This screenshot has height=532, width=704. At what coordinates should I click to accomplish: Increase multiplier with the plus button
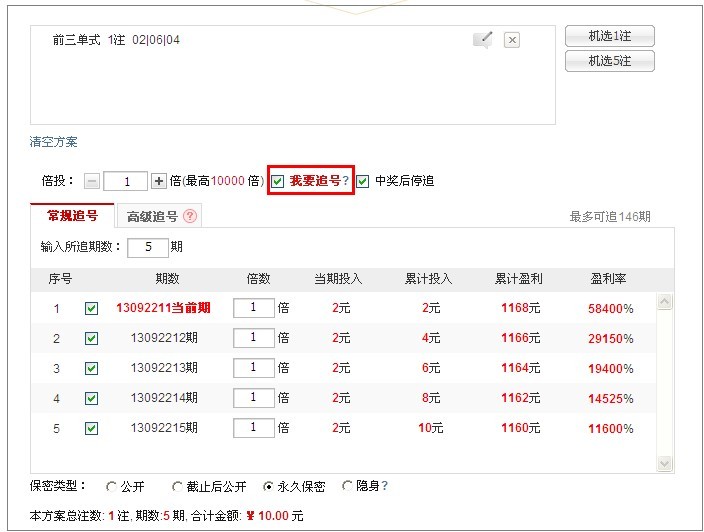(158, 181)
